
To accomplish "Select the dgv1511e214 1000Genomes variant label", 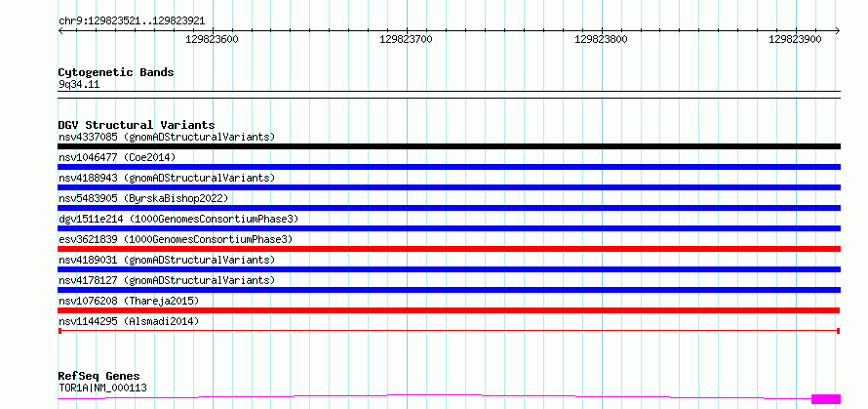I will coord(178,219).
